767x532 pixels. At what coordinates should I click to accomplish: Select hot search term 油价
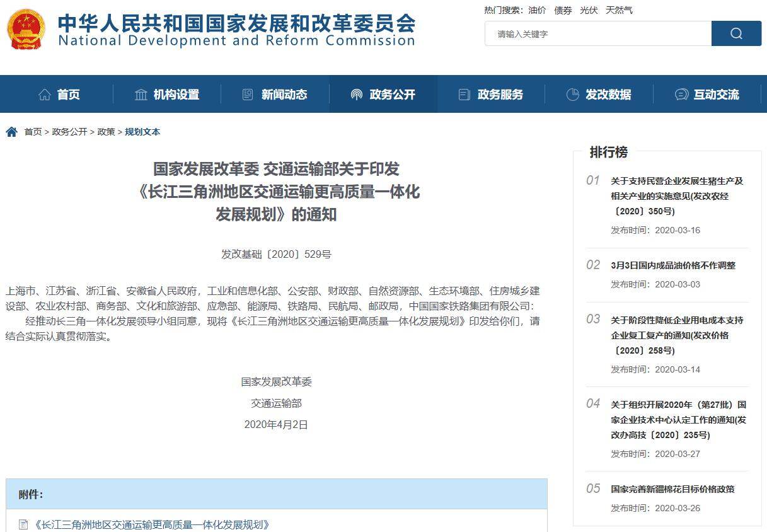click(538, 10)
